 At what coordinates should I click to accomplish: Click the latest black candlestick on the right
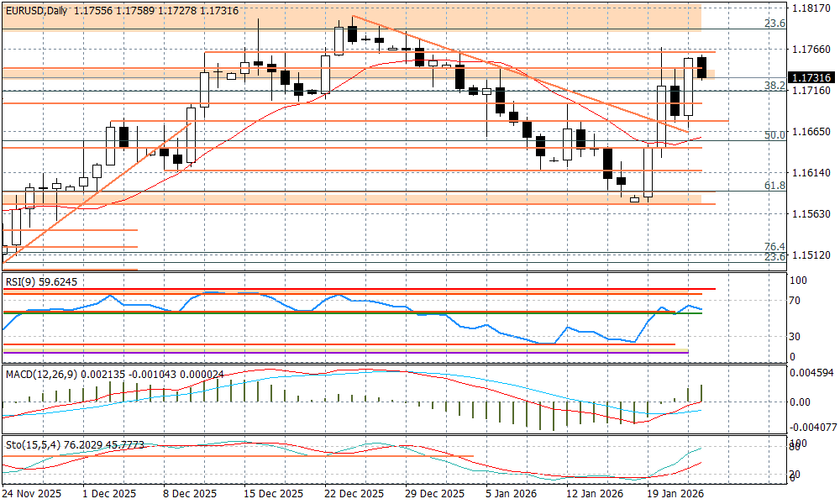pyautogui.click(x=702, y=67)
